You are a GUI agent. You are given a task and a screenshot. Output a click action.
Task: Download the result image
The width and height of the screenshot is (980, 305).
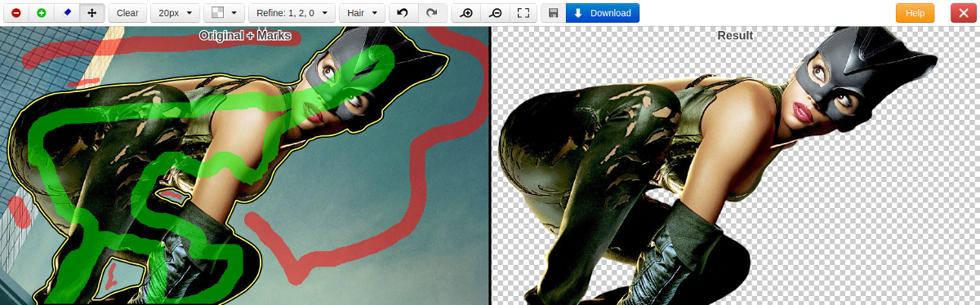pos(603,13)
